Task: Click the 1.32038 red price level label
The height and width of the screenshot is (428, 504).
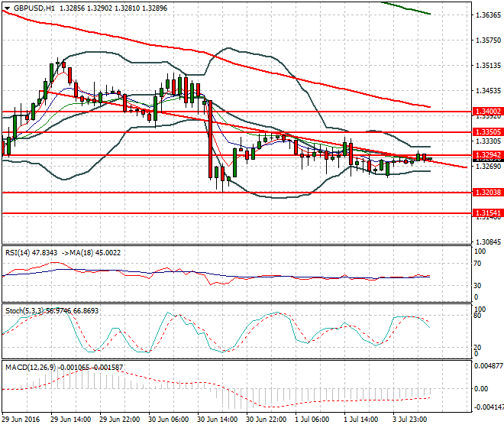Action: [x=488, y=193]
